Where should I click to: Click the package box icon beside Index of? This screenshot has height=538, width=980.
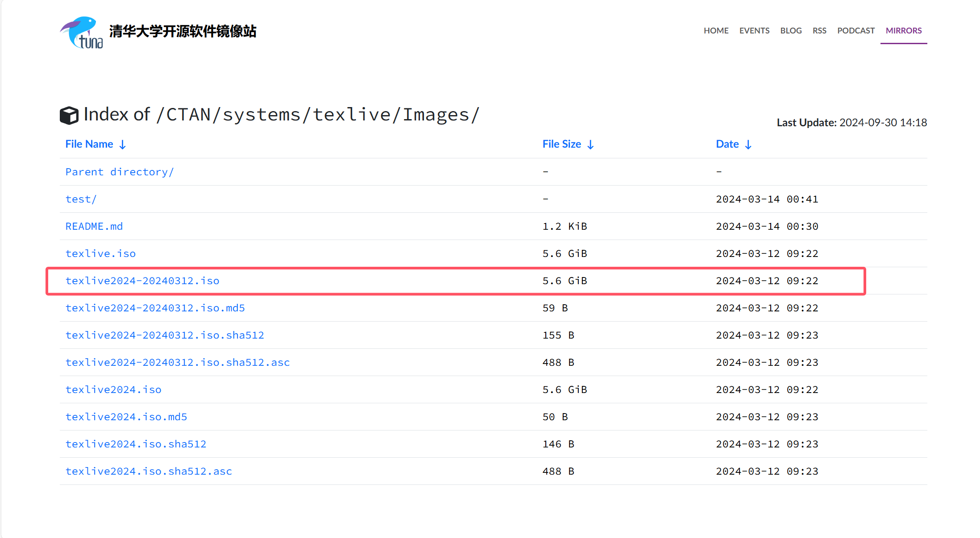pyautogui.click(x=69, y=115)
